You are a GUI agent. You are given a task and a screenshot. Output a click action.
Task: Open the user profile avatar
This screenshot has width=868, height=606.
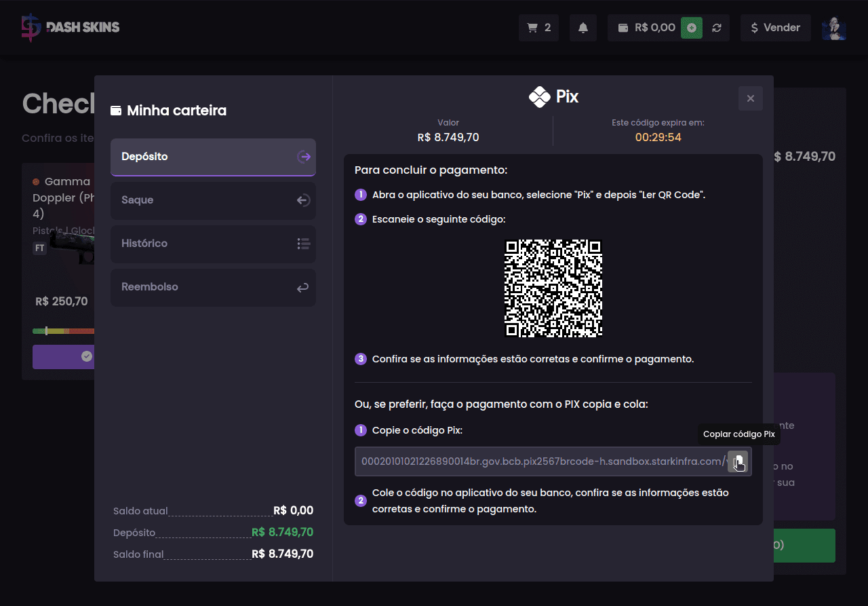(x=833, y=28)
